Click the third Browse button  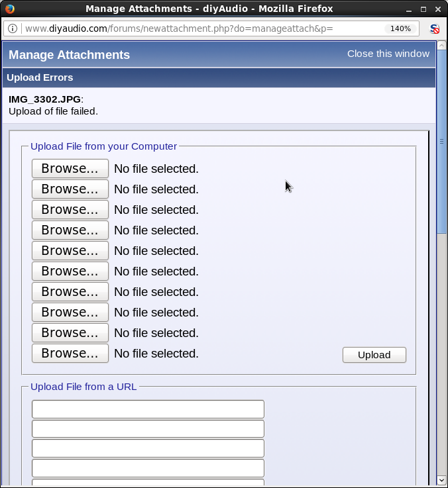tap(70, 210)
